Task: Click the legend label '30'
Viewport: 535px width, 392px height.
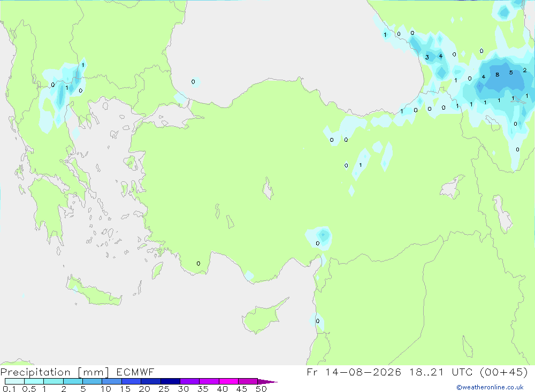Action: tap(184, 389)
